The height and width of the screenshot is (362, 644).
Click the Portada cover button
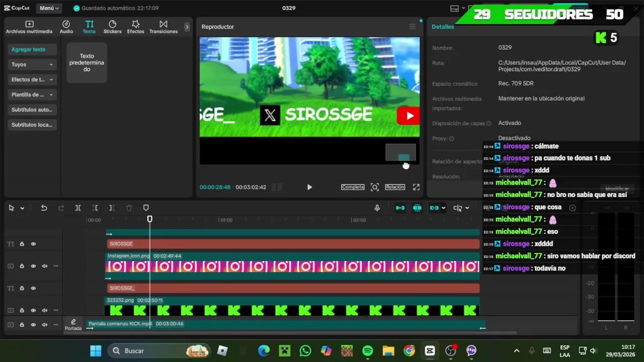[73, 325]
